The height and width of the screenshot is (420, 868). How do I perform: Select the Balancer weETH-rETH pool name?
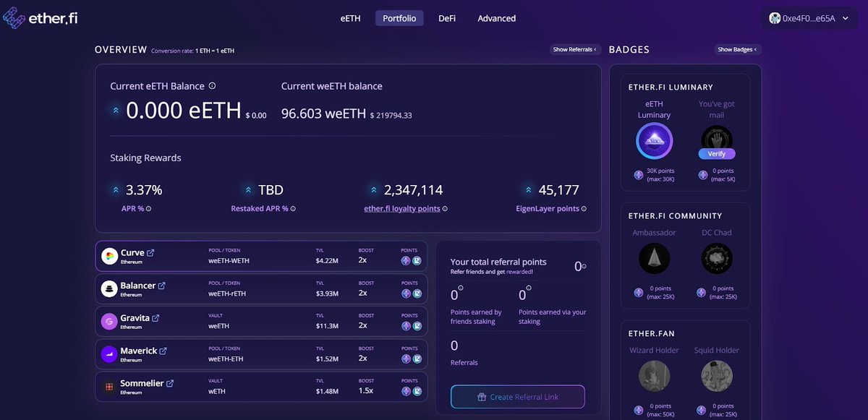[227, 293]
